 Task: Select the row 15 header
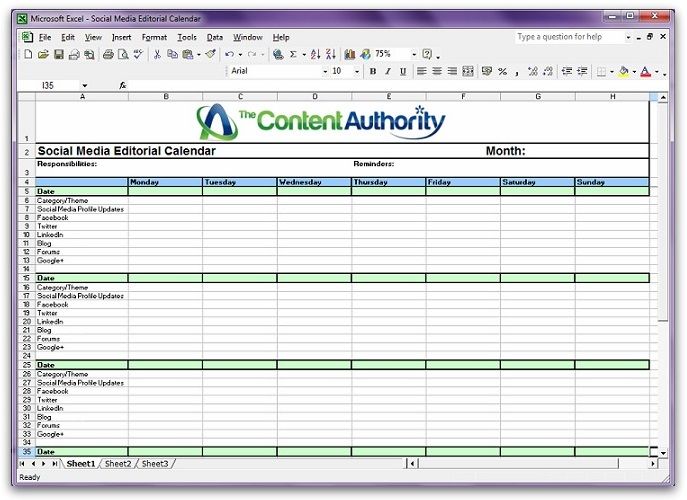pos(26,278)
